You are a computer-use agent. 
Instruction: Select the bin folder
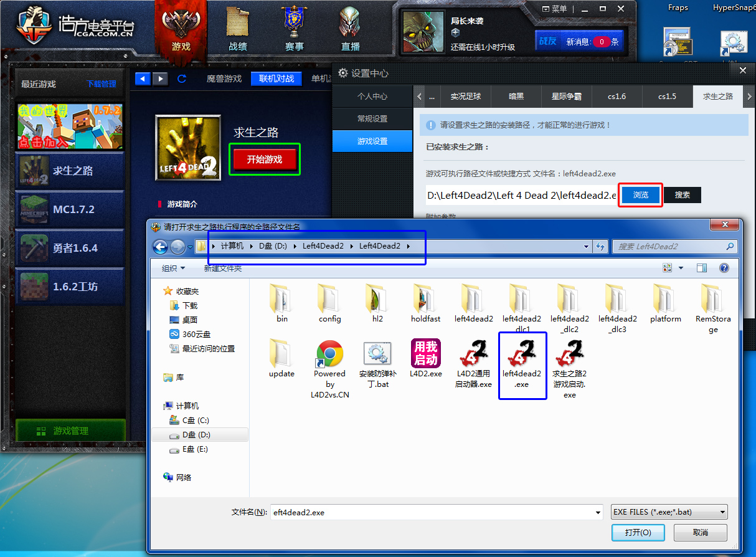[x=282, y=303]
